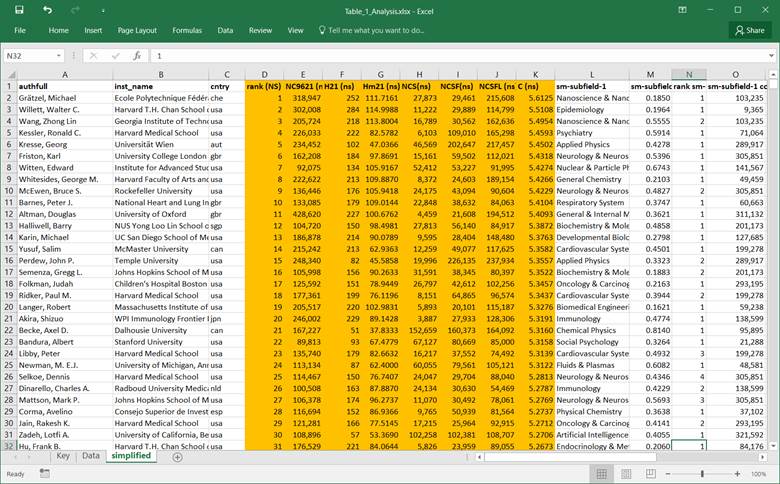Click the authfull header cell

point(65,87)
